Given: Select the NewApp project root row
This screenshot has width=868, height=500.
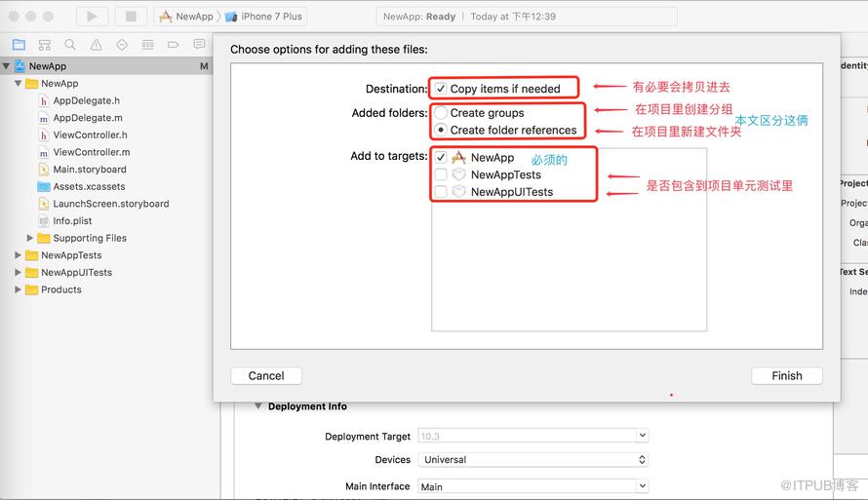Looking at the screenshot, I should click(x=106, y=66).
